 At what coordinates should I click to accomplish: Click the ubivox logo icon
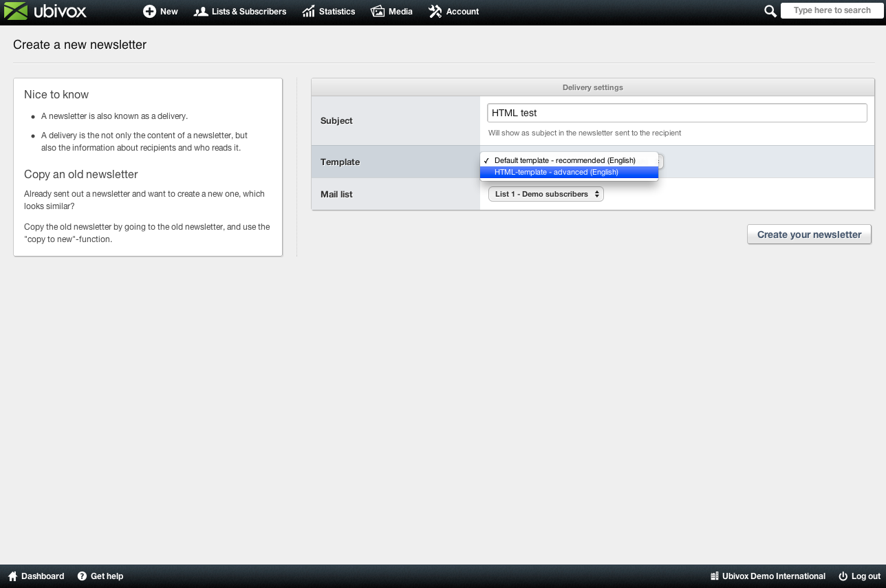pos(16,11)
